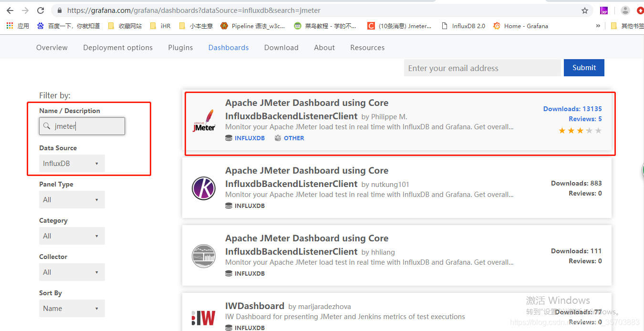Screen dimensions: 644x331
Task: Open the dashboard title by nutkung101
Action: (x=307, y=177)
